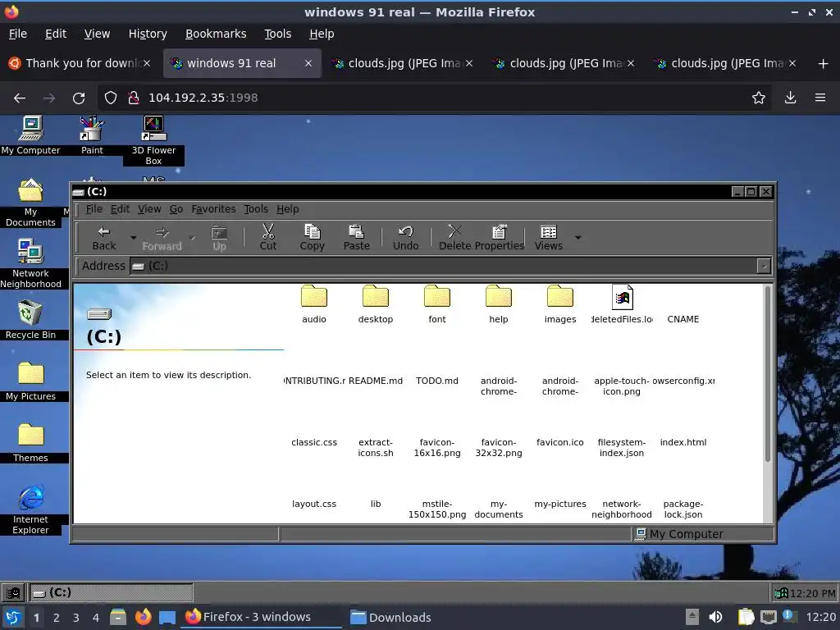Switch to the first clouds.jpg tab
This screenshot has width=840, height=630.
coord(402,63)
